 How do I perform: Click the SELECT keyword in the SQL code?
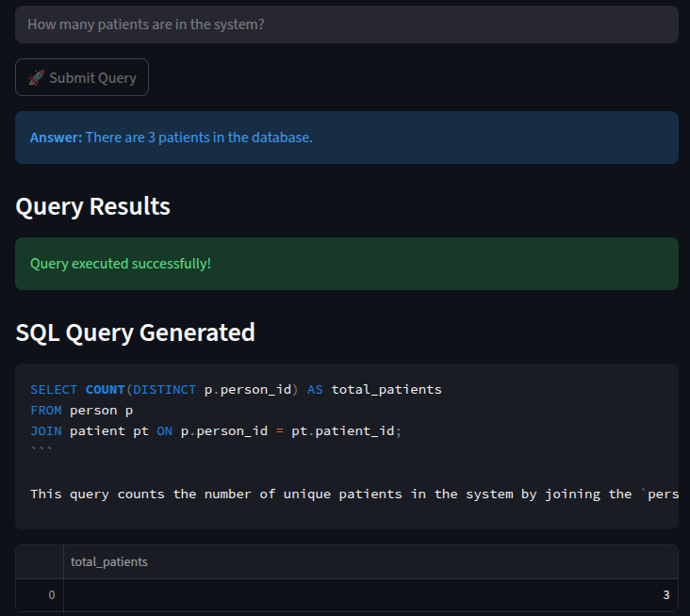pos(54,389)
